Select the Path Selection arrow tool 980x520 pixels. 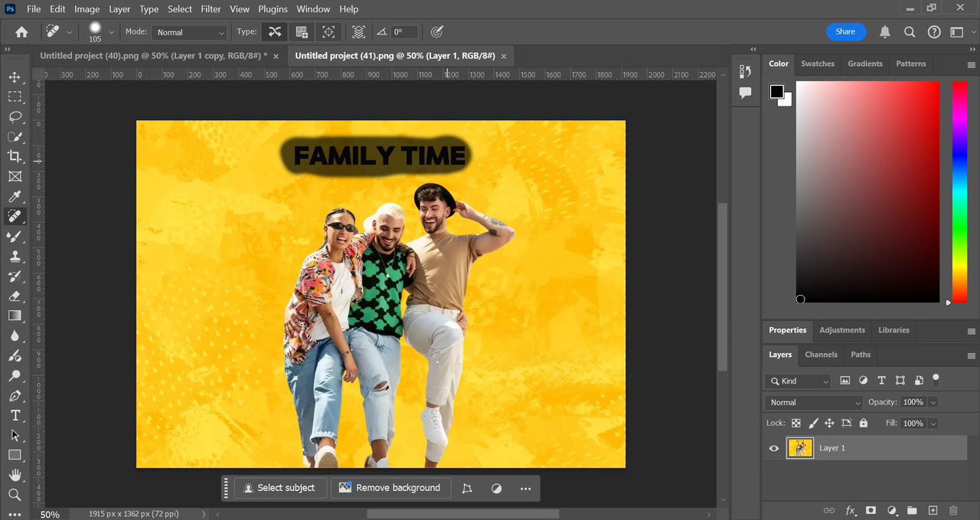click(x=15, y=435)
